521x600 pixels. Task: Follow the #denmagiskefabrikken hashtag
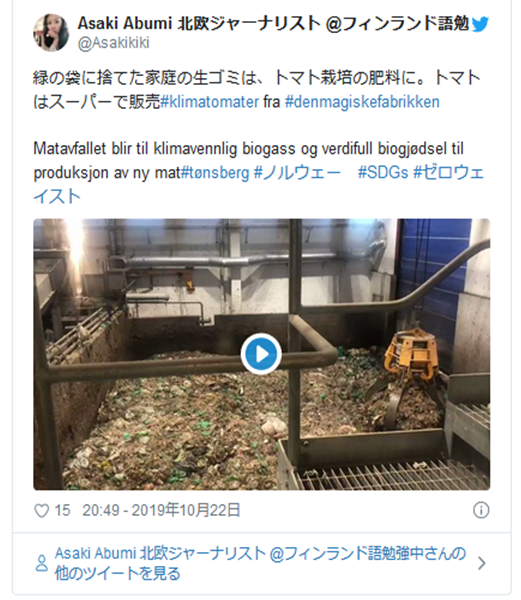point(362,102)
